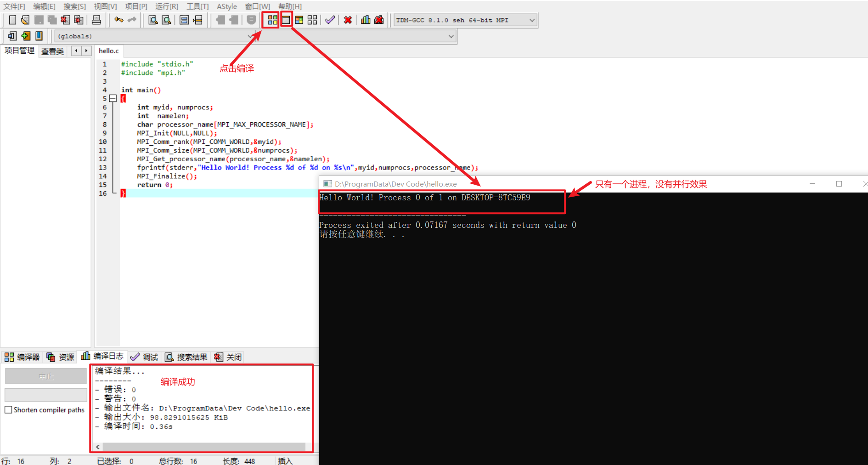Screen dimensions: 868x465
Task: Switch to the 查看类 sidebar tab
Action: (x=52, y=51)
